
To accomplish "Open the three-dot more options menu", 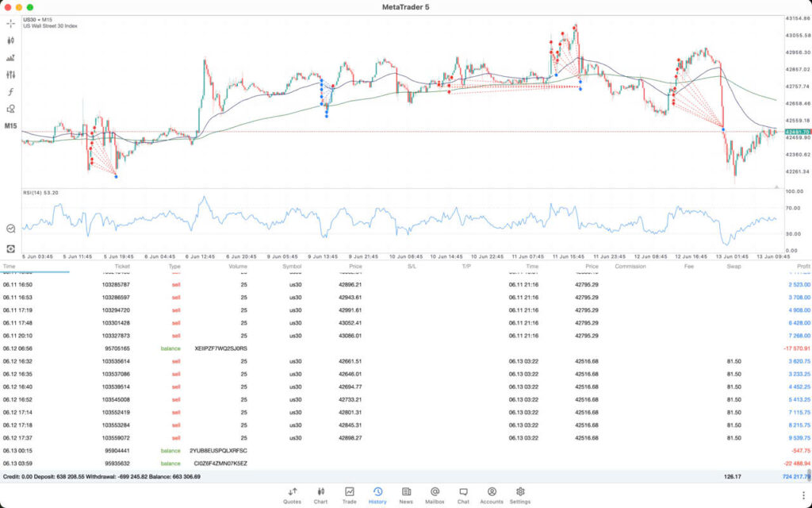I will click(803, 495).
